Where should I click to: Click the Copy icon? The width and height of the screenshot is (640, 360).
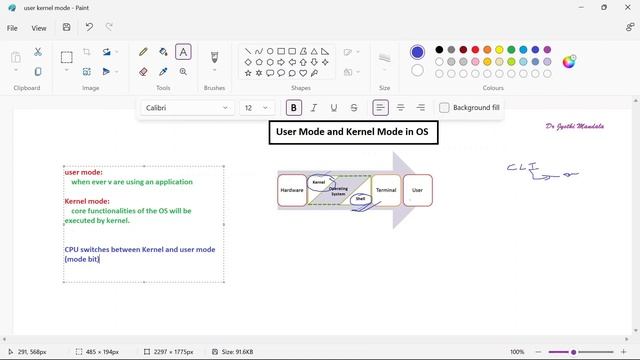[x=38, y=72]
